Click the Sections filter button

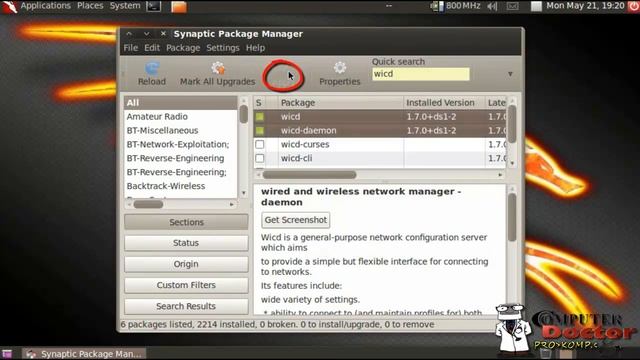[186, 222]
